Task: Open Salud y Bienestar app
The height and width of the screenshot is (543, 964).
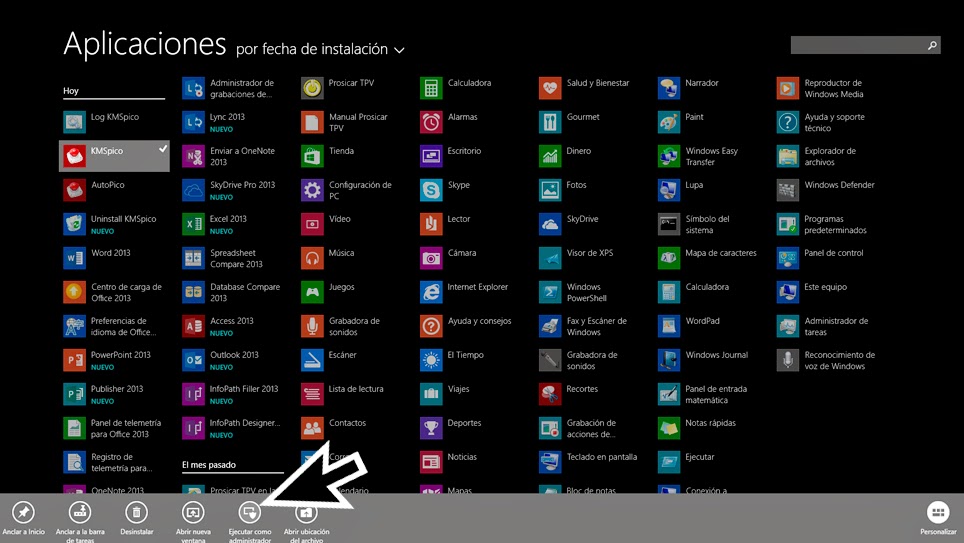Action: pyautogui.click(x=585, y=88)
